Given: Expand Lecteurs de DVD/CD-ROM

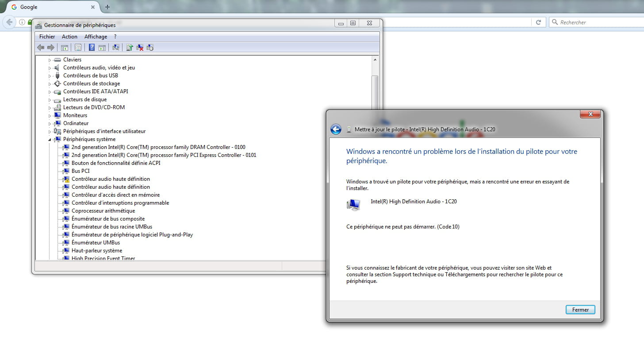Looking at the screenshot, I should tap(50, 107).
